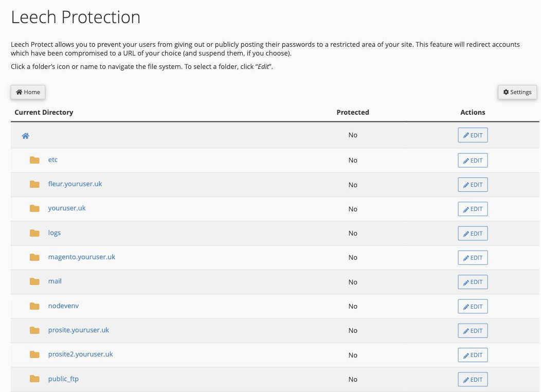Open the public_ftp folder name link
Viewport: 541px width, 392px height.
pyautogui.click(x=63, y=379)
